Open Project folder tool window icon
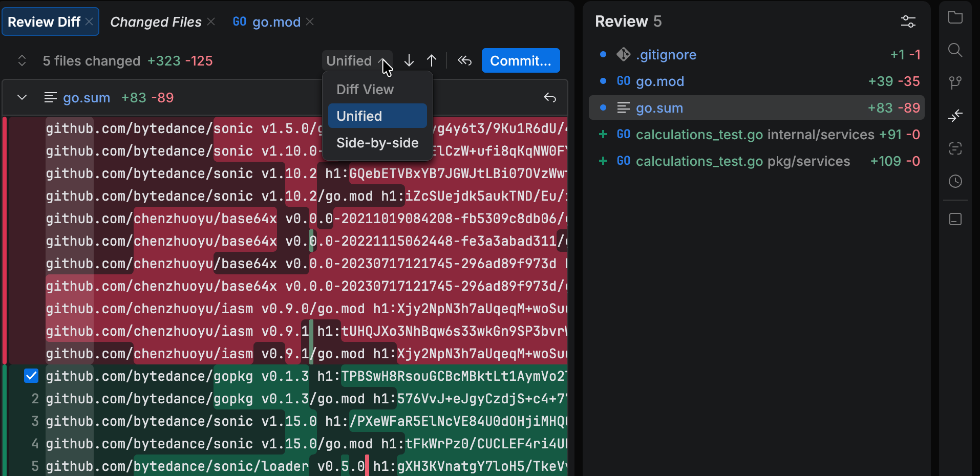This screenshot has height=476, width=980. tap(955, 17)
